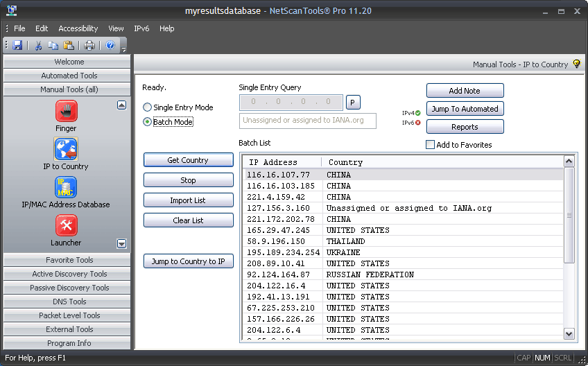Screen dimensions: 588x366
Task: Click the Jump To Automated button
Action: pos(465,109)
